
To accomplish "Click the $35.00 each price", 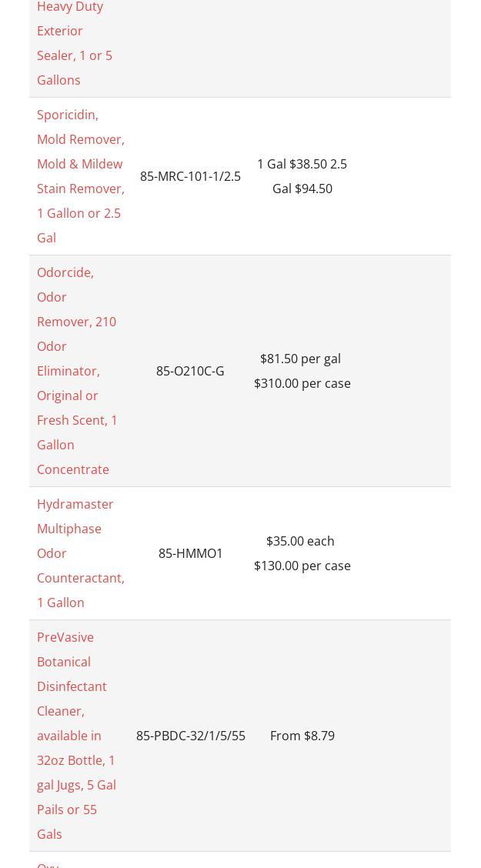I will click(301, 541).
